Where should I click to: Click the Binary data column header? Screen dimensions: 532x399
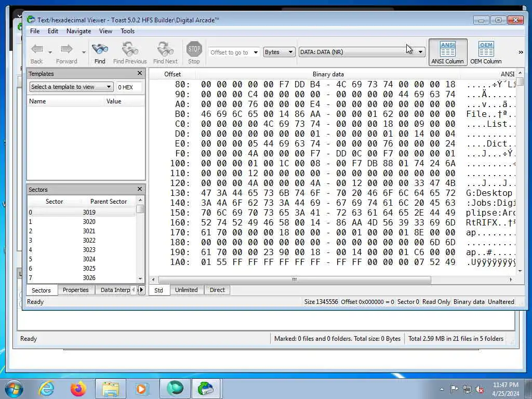pyautogui.click(x=328, y=74)
